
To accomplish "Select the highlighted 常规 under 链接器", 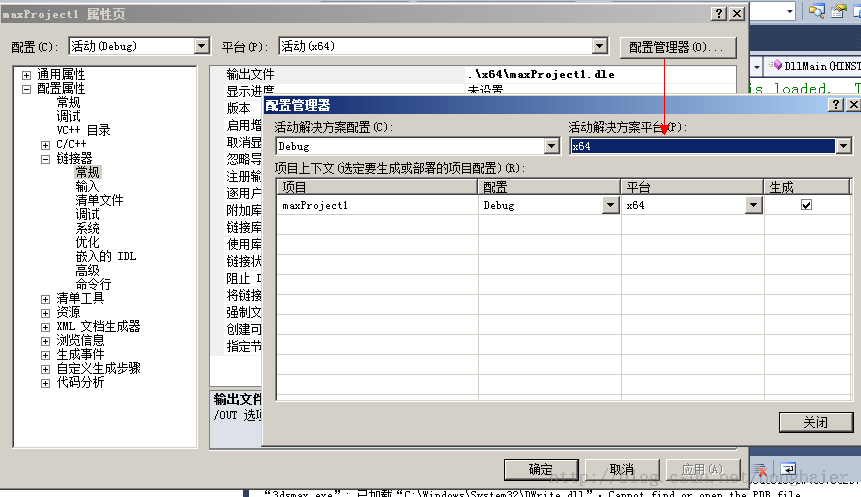I will coord(88,172).
